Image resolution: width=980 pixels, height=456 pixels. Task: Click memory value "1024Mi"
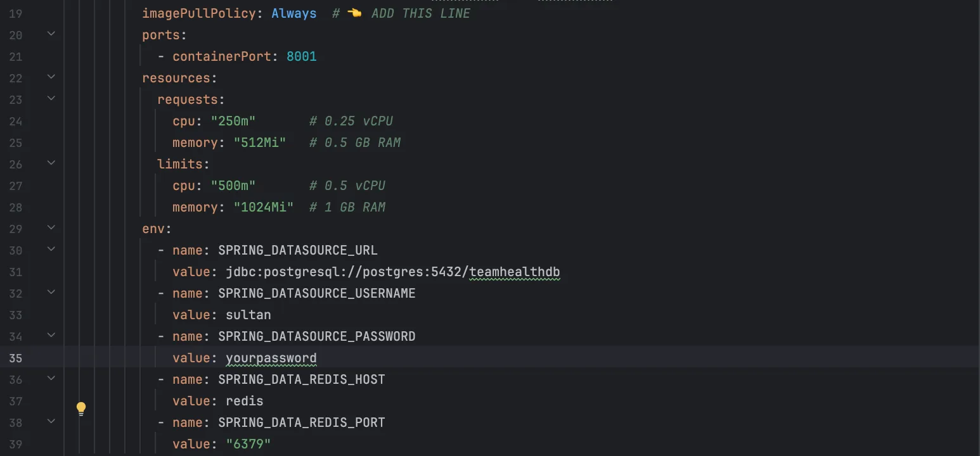pyautogui.click(x=264, y=207)
